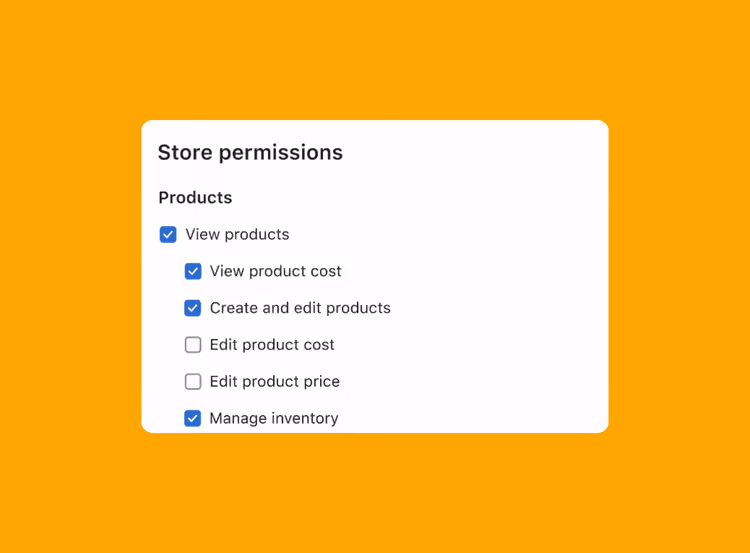
Task: Uncheck the View products checkbox
Action: tap(168, 234)
